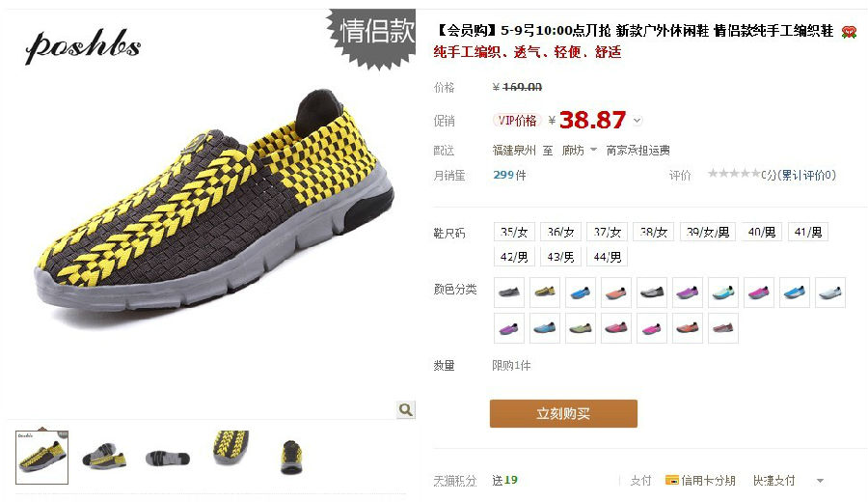Image resolution: width=868 pixels, height=502 pixels.
Task: Expand the VIP price dropdown arrow
Action: point(637,121)
